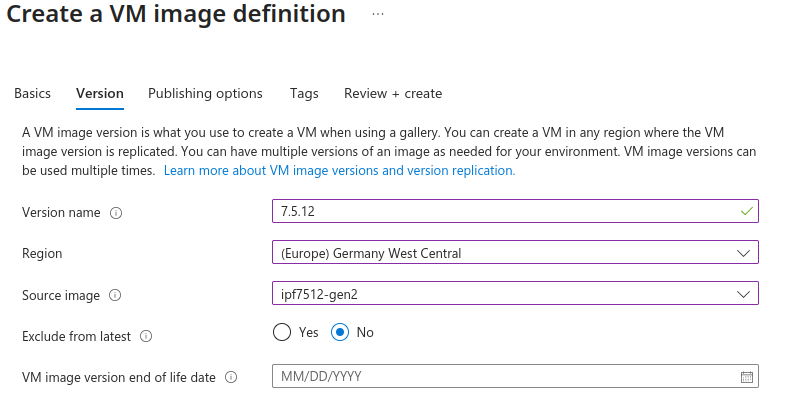Click the green validation checkmark in Version name
The height and width of the screenshot is (415, 803).
(x=745, y=212)
